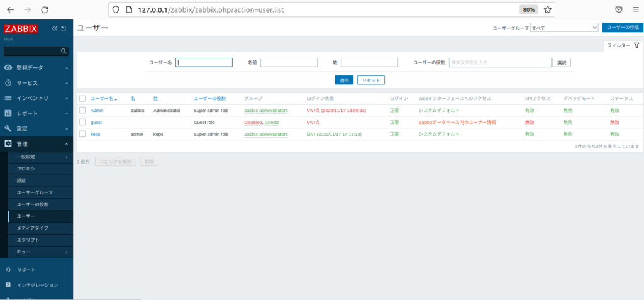Click the gear icon for 管理
This screenshot has width=644, height=300.
[8, 144]
